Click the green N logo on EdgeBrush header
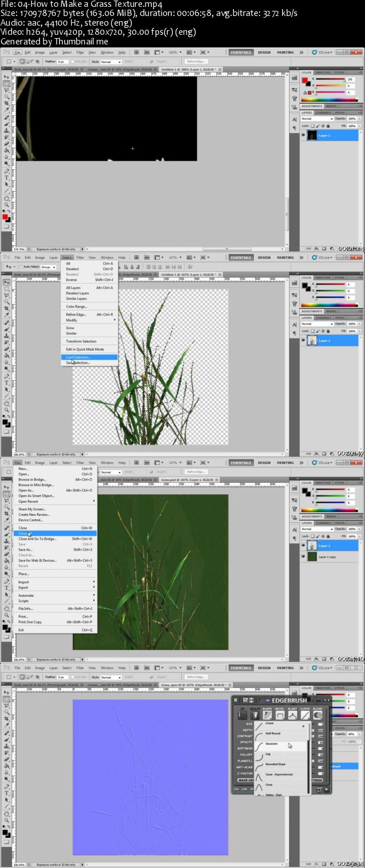Screen dimensions: 365x868 click(236, 700)
